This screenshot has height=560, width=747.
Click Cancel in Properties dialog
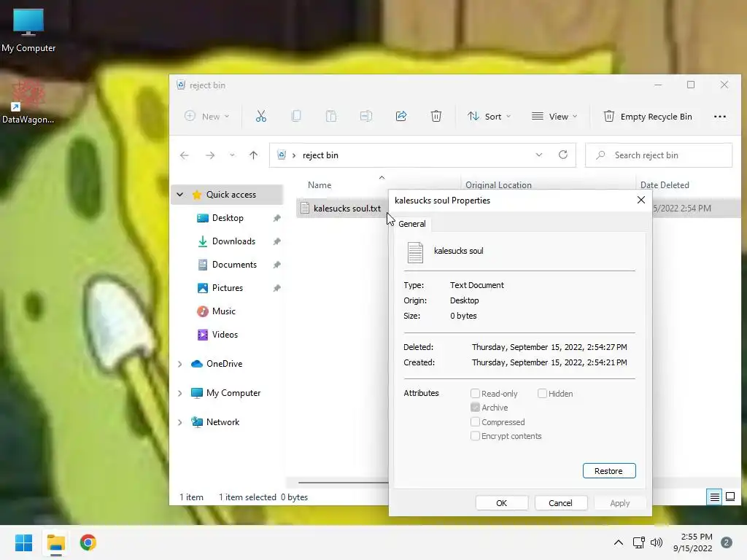560,503
